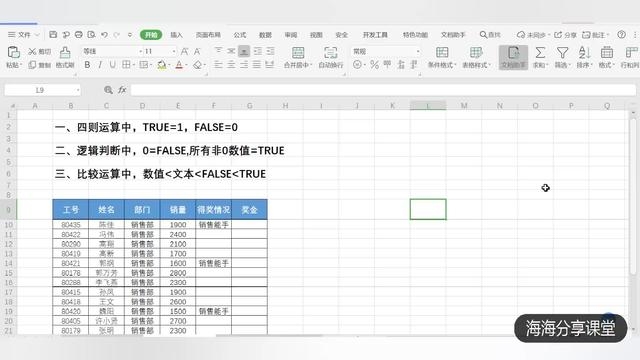The image size is (640, 360).
Task: Expand the font size dropdown
Action: pyautogui.click(x=174, y=51)
